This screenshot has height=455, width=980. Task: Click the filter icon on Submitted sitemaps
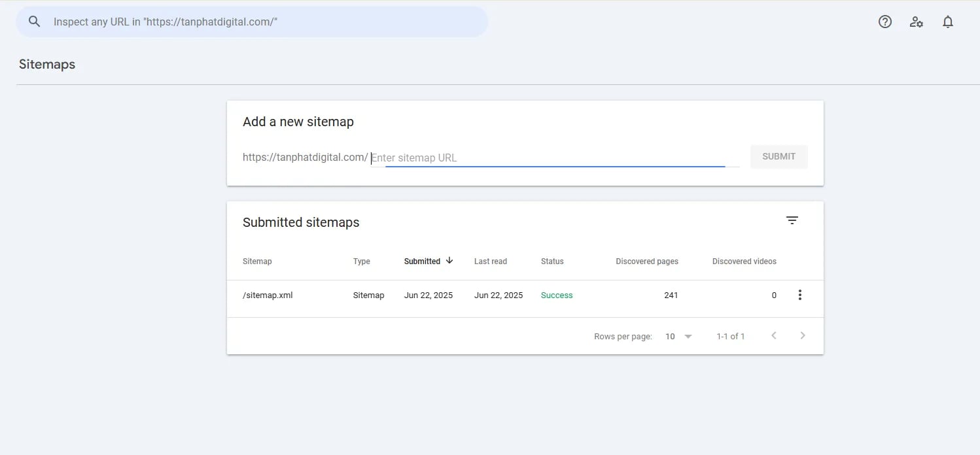pyautogui.click(x=792, y=220)
